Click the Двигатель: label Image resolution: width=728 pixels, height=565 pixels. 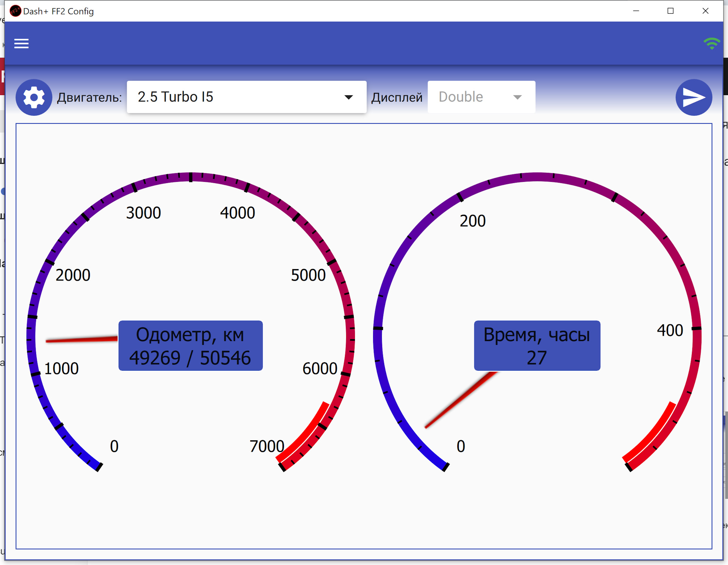[x=89, y=97]
